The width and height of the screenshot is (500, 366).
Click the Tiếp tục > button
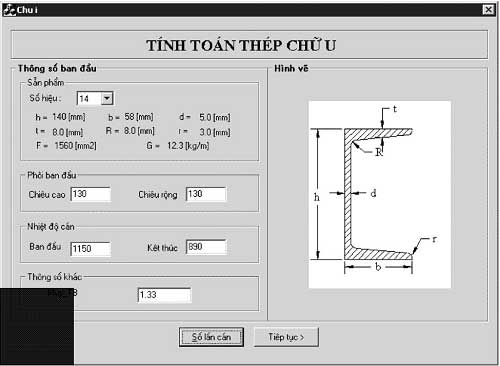point(286,337)
